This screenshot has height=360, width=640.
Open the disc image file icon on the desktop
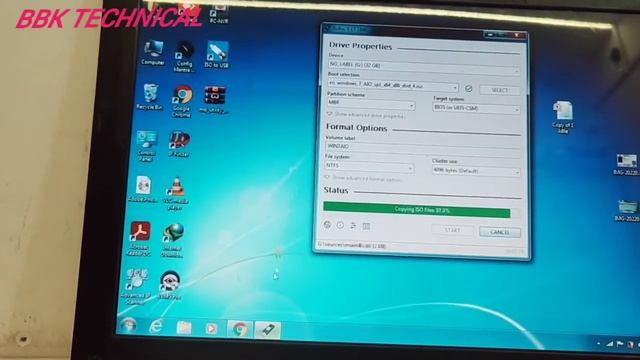[x=143, y=189]
